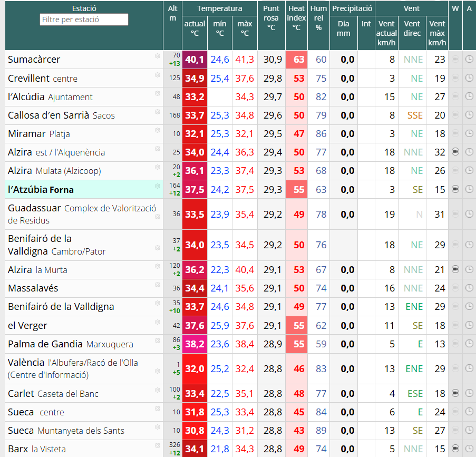Image resolution: width=476 pixels, height=457 pixels.
Task: Sort by Estació column header
Action: click(84, 8)
